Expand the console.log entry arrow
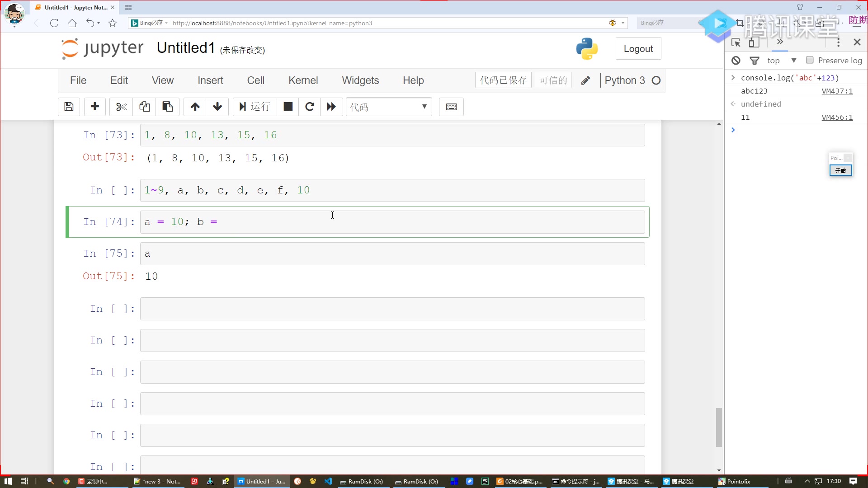This screenshot has height=488, width=868. [x=733, y=78]
